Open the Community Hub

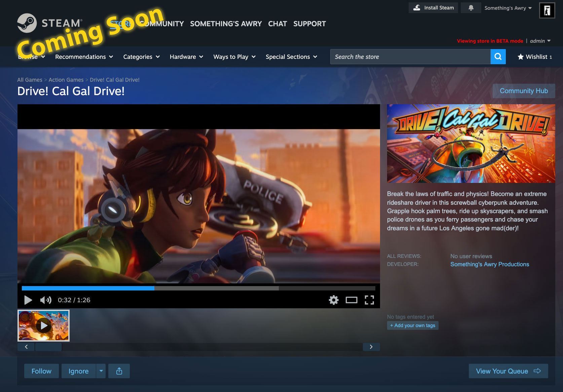(524, 91)
